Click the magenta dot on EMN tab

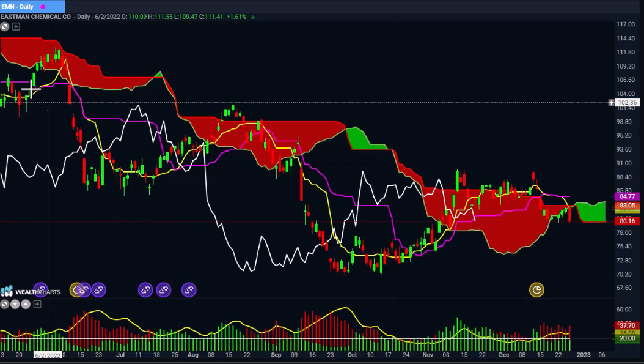43,7
